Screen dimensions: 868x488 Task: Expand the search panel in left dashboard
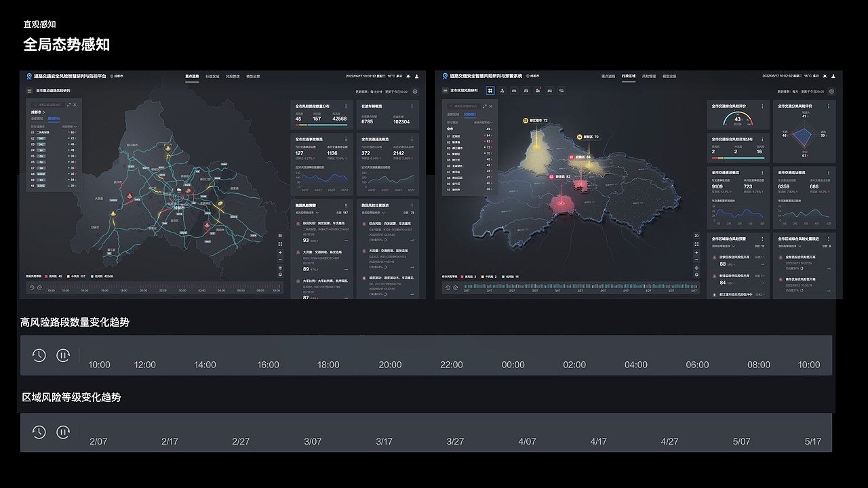[x=68, y=104]
